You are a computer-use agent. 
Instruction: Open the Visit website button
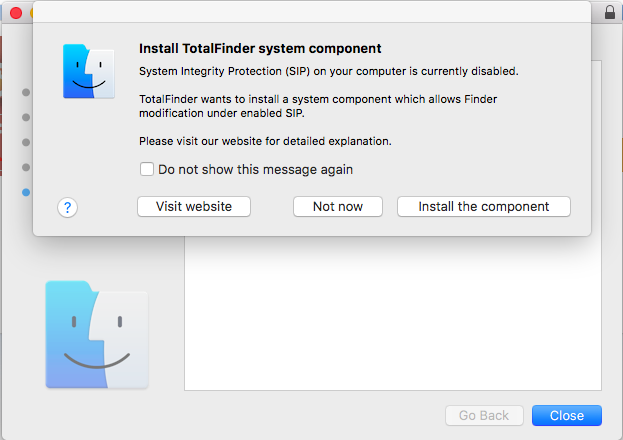[x=194, y=206]
